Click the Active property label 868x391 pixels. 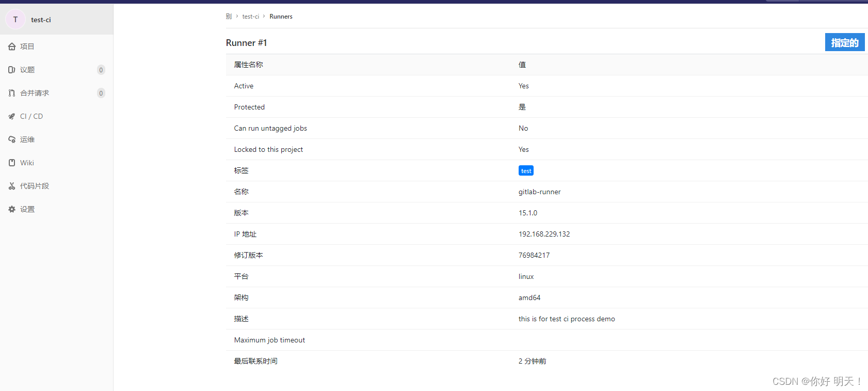pos(244,86)
